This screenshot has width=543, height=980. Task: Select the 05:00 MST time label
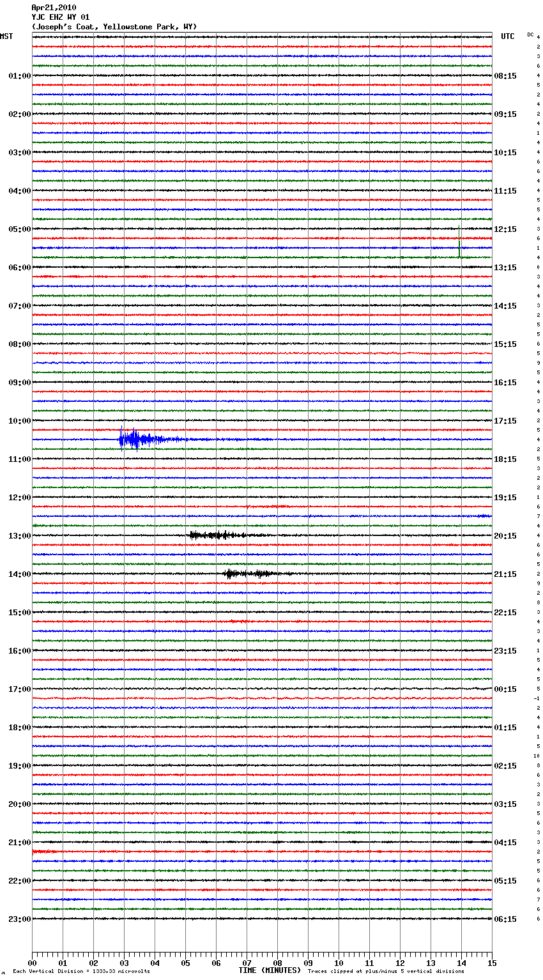point(20,229)
